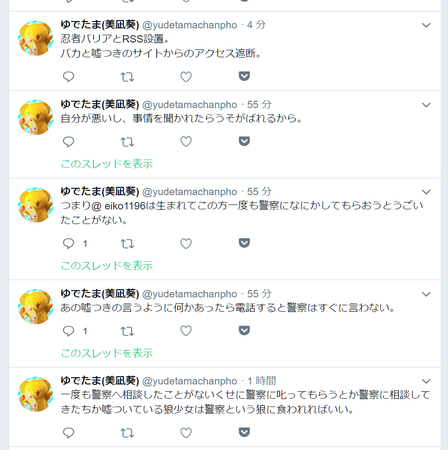Reply to the tweet mentioning @eiko1196
The width and height of the screenshot is (448, 450).
(68, 244)
